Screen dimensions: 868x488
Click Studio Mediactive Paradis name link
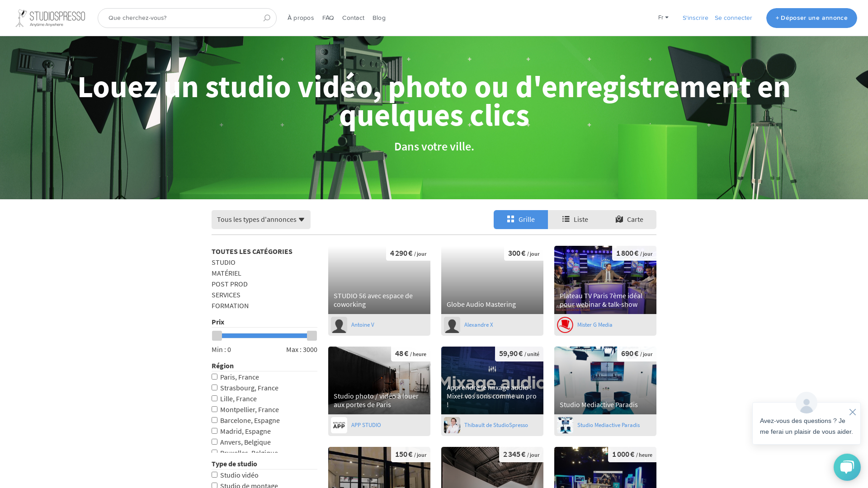[608, 425]
